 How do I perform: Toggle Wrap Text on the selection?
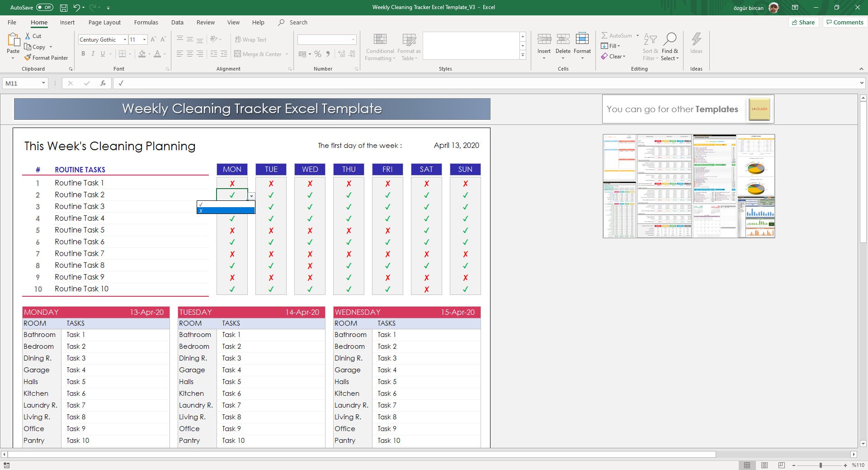coord(251,39)
